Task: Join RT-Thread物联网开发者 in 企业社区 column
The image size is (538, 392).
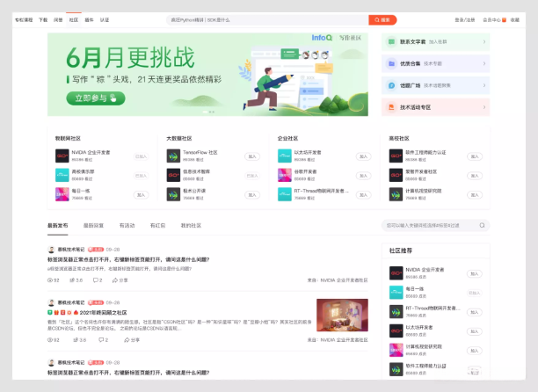Action: [363, 195]
